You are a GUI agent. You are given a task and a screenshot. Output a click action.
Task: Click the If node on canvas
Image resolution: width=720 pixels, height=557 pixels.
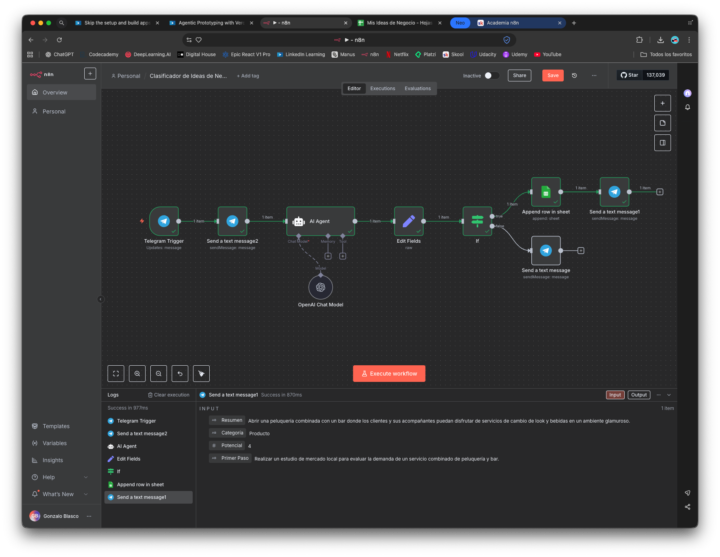click(477, 221)
